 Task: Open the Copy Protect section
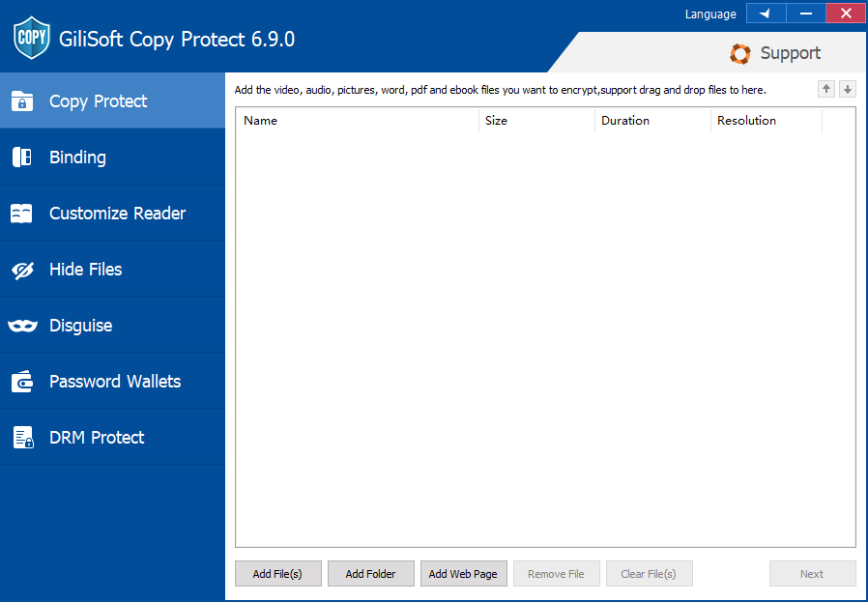(112, 100)
